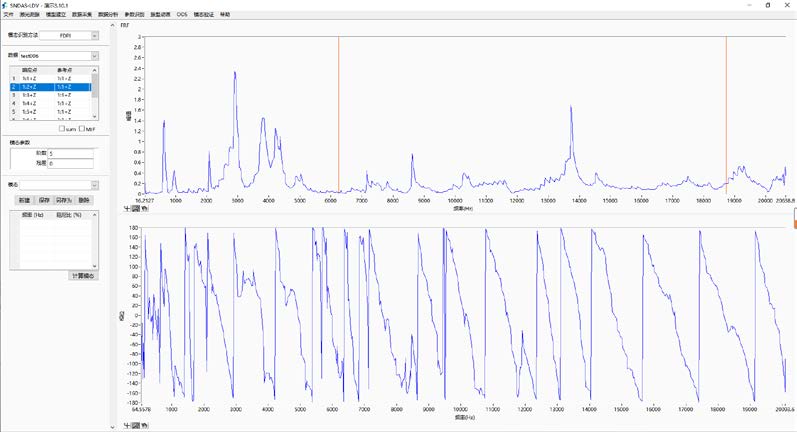
Task: Click the 计算模态 button
Action: point(83,275)
